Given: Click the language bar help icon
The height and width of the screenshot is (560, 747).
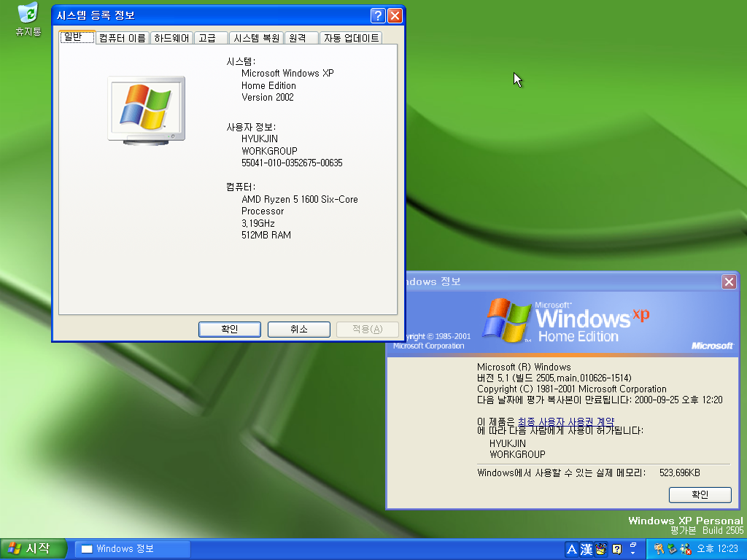Looking at the screenshot, I should pos(617,550).
